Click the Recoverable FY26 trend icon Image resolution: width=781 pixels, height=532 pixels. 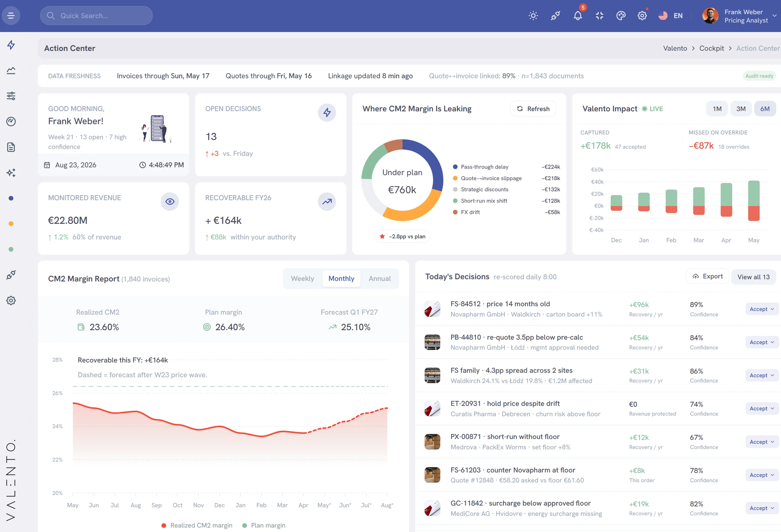pos(327,202)
